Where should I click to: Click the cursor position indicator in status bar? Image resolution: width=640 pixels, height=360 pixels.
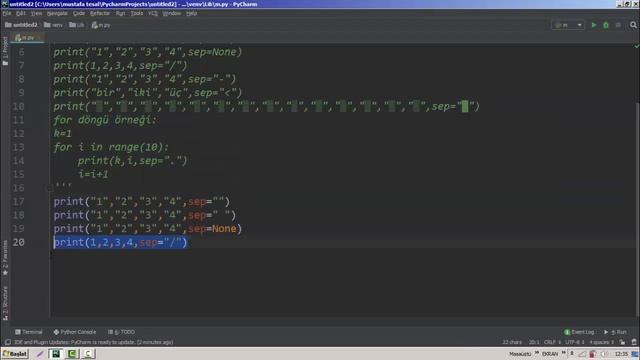[533, 342]
